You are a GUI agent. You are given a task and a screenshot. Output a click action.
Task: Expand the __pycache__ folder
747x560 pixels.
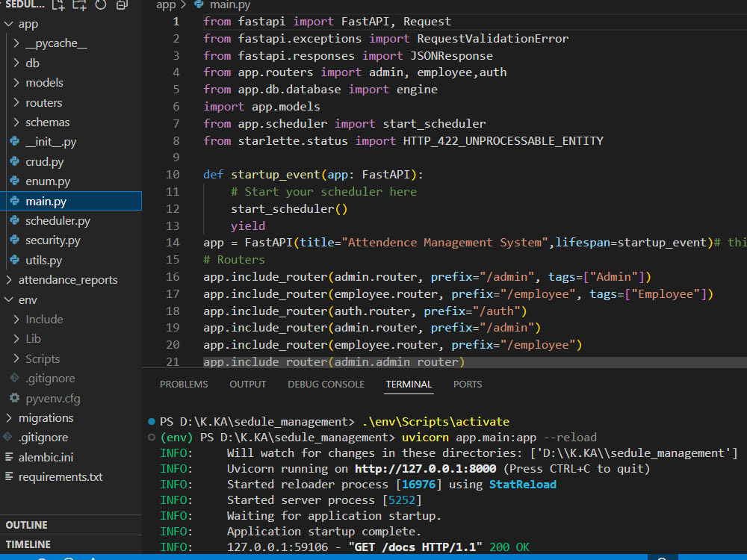pyautogui.click(x=16, y=43)
